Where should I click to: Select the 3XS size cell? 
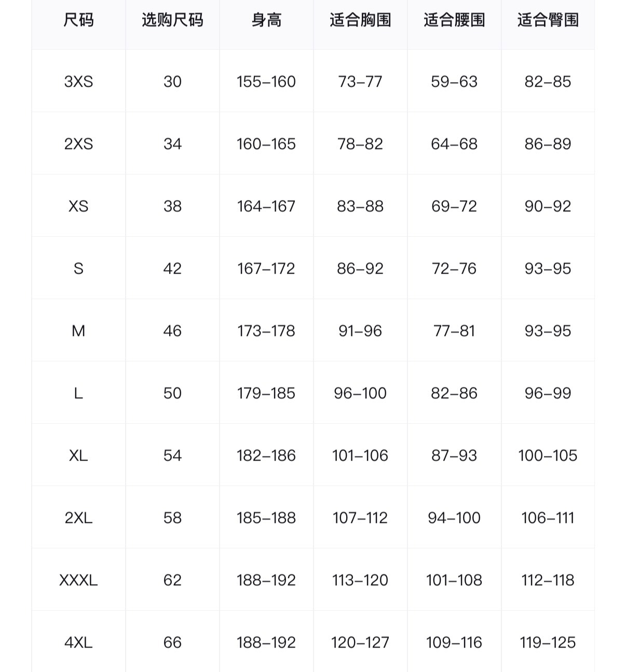point(78,82)
